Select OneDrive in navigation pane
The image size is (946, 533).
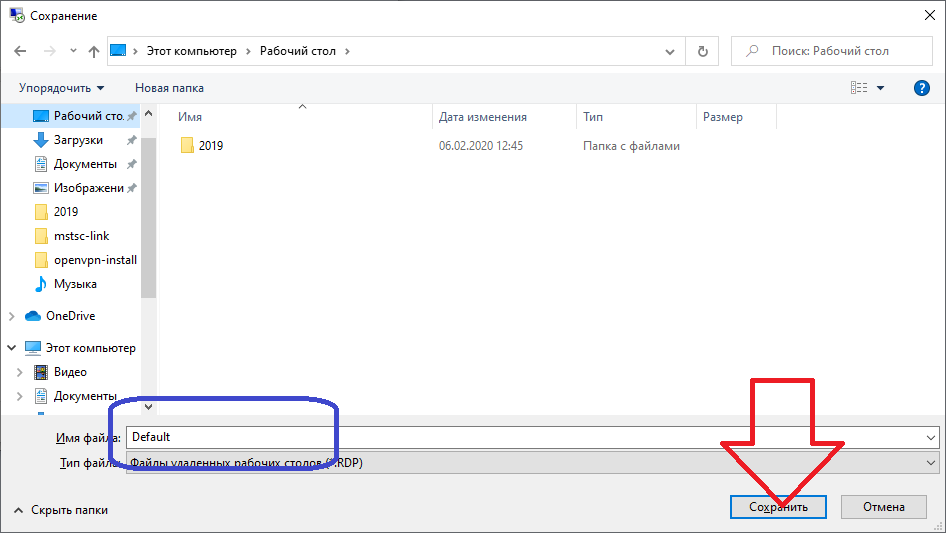pos(70,316)
